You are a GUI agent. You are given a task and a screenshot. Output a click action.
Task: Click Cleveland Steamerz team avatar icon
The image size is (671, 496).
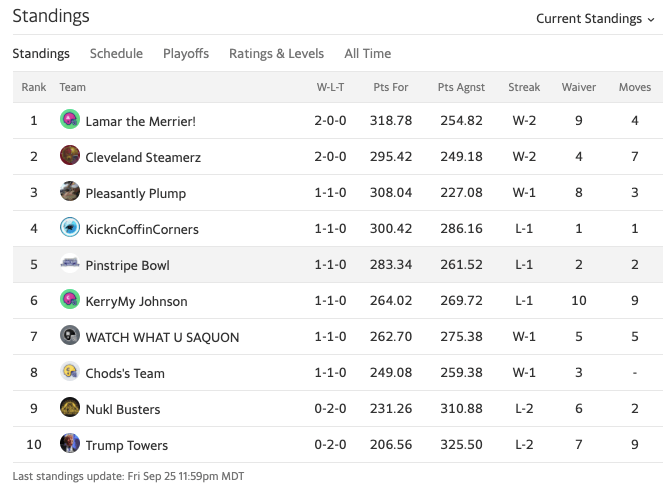click(x=70, y=156)
